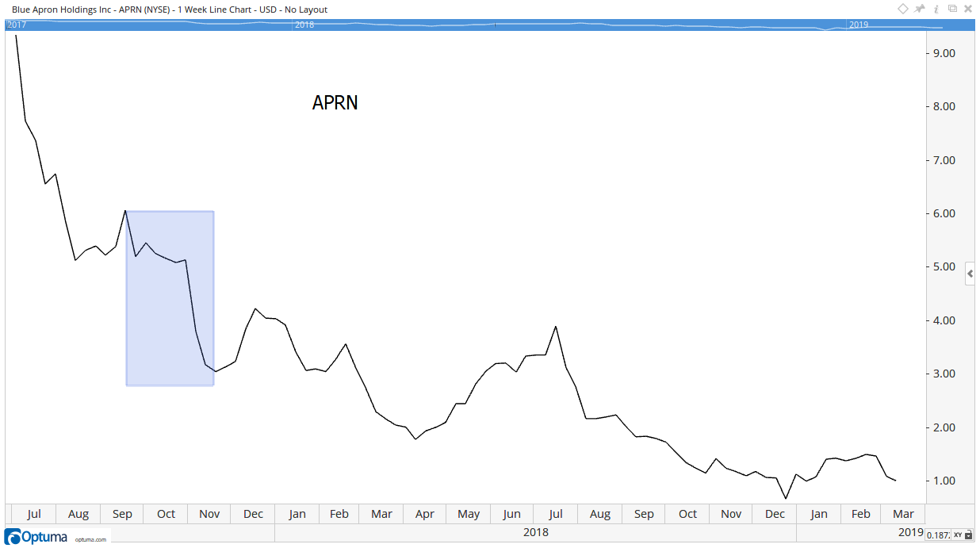Pin the chart using the pushpin icon
Image resolution: width=980 pixels, height=548 pixels.
point(920,9)
